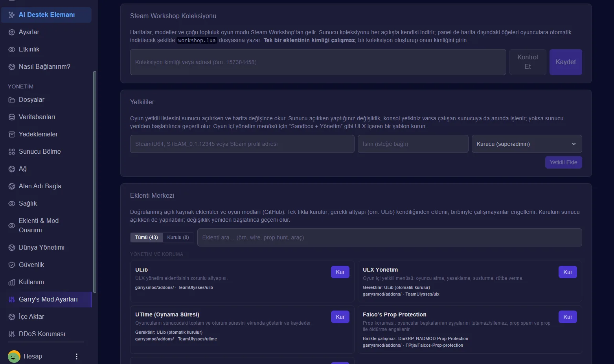This screenshot has width=614, height=364.
Task: Click the Sağlık eye icon
Action: [x=12, y=204]
